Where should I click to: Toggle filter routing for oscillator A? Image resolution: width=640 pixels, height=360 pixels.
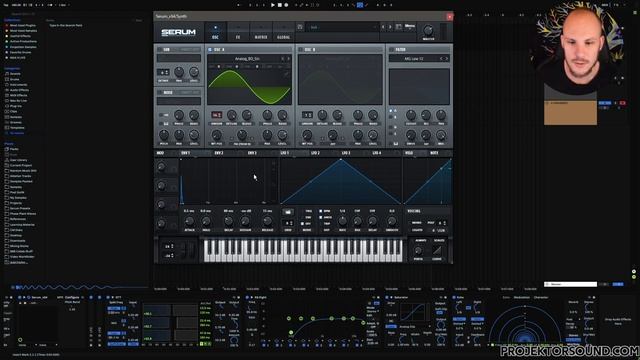click(x=391, y=111)
